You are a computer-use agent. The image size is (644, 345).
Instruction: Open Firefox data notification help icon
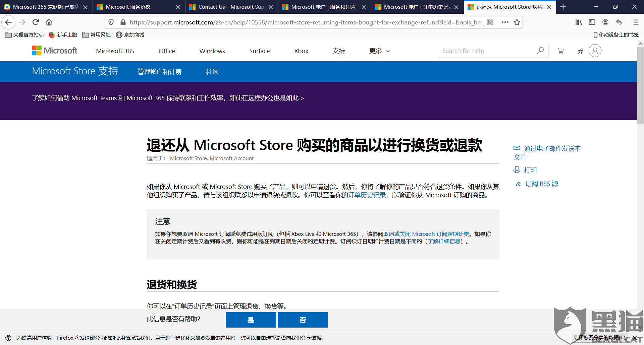pyautogui.click(x=8, y=338)
